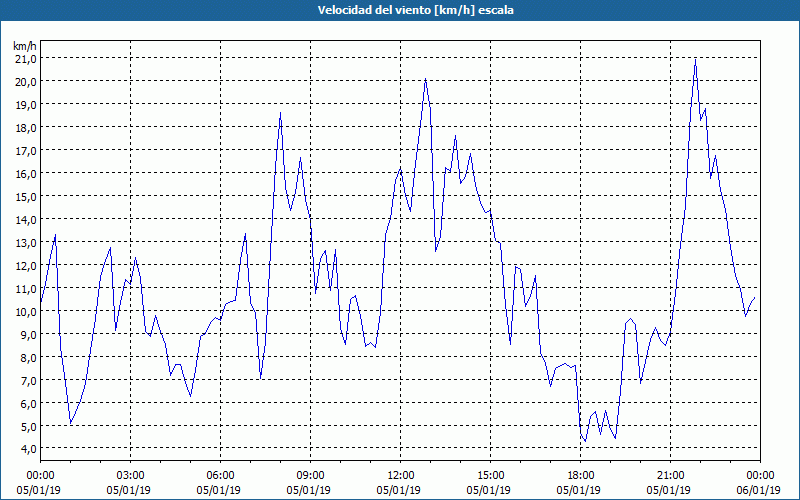Viewport: 800px width, 500px height.
Task: Click the 06:00 time axis label
Action: (220, 476)
